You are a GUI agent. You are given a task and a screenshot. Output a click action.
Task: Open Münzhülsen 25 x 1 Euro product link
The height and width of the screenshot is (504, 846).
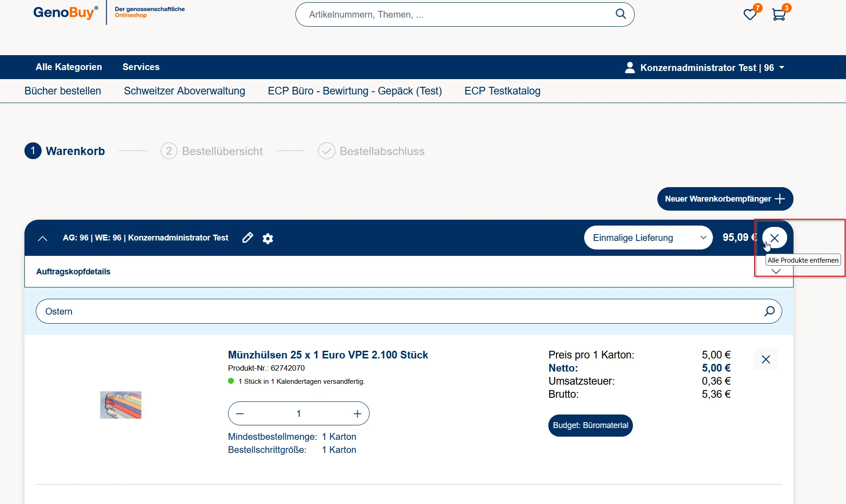click(x=328, y=355)
